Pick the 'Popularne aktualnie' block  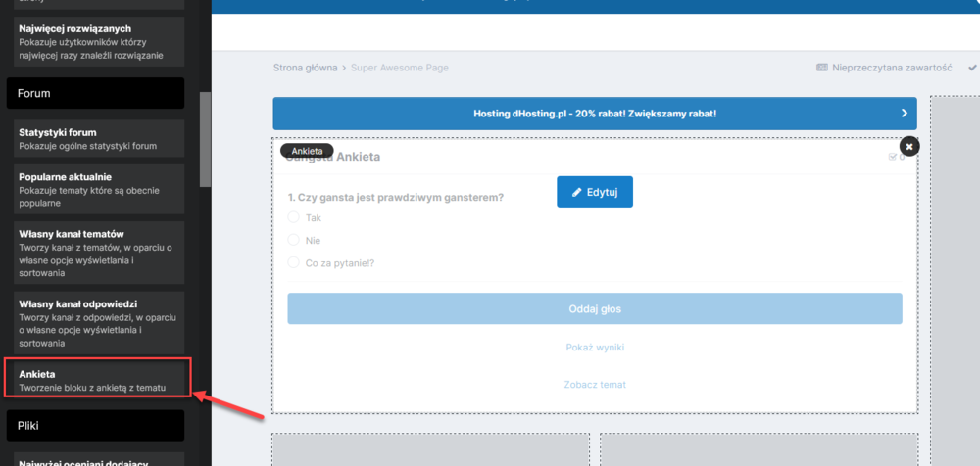[x=95, y=190]
